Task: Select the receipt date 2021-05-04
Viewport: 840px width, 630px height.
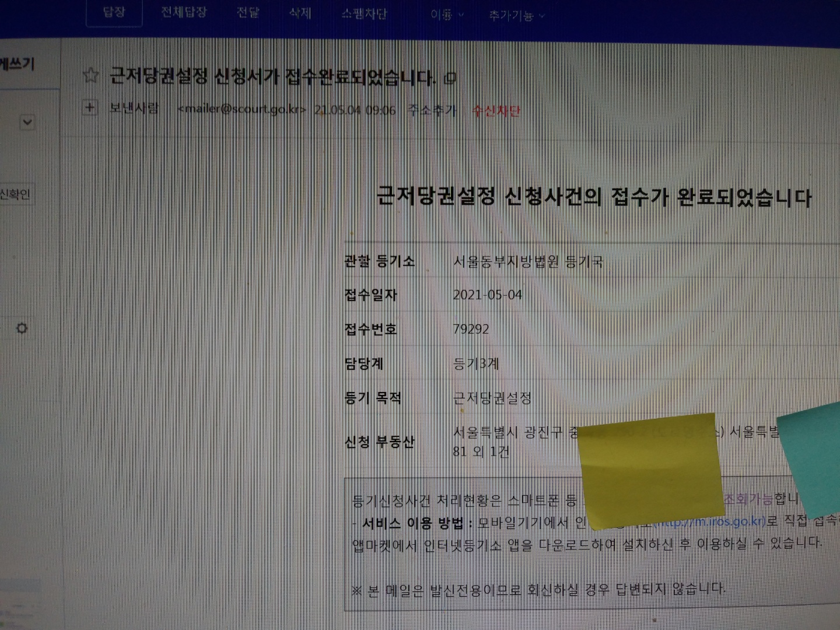Action: (488, 295)
